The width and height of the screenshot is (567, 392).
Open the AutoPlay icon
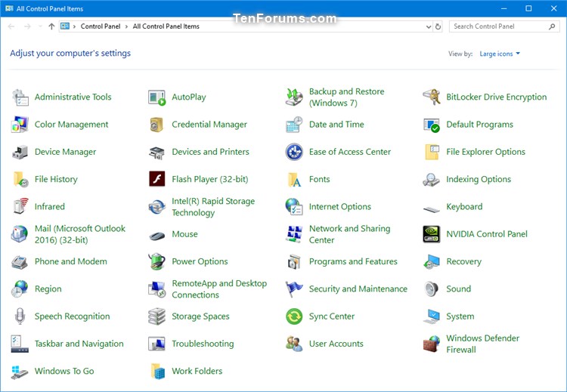pos(157,97)
